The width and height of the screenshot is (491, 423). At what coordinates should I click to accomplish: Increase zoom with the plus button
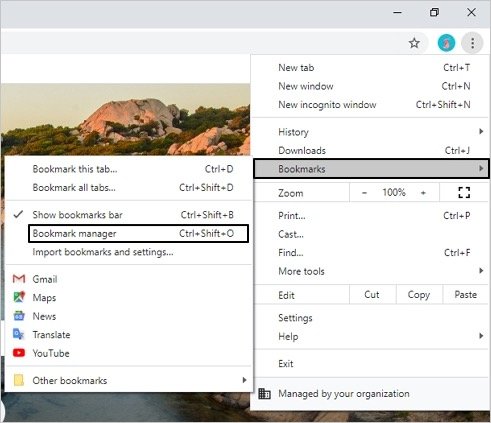tap(423, 193)
